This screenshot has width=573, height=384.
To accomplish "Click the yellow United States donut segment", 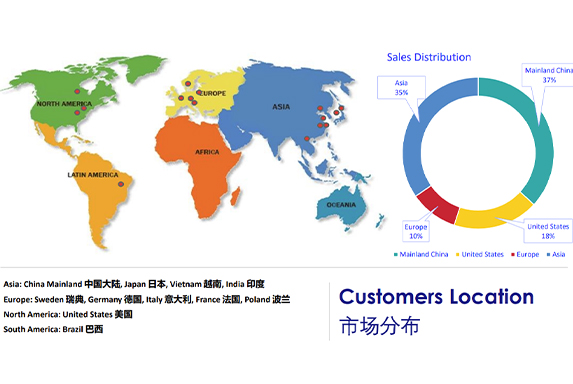I will tap(493, 216).
